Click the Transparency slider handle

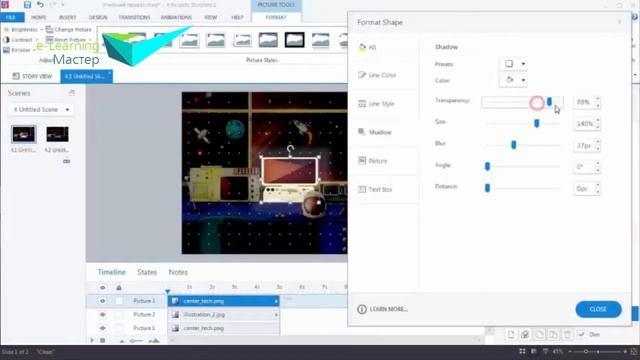(x=549, y=102)
